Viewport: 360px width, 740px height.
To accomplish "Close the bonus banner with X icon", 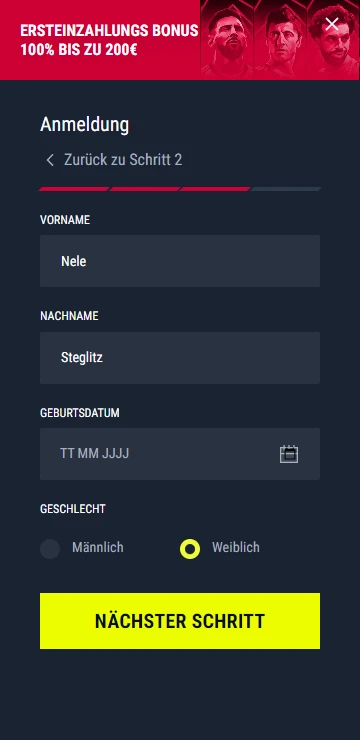I will [x=332, y=24].
